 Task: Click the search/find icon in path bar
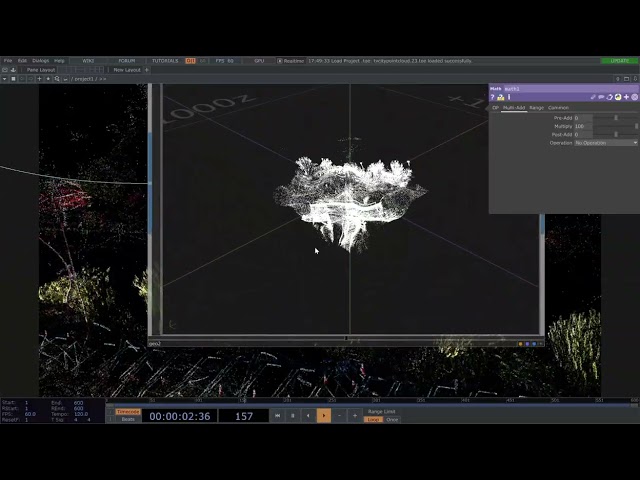pyautogui.click(x=57, y=79)
